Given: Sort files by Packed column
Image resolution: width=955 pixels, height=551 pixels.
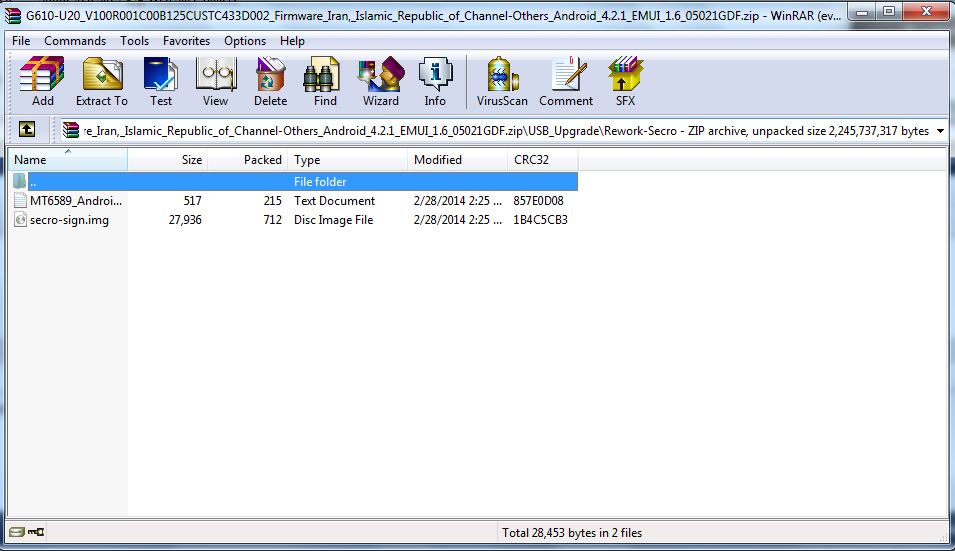Looking at the screenshot, I should [247, 160].
